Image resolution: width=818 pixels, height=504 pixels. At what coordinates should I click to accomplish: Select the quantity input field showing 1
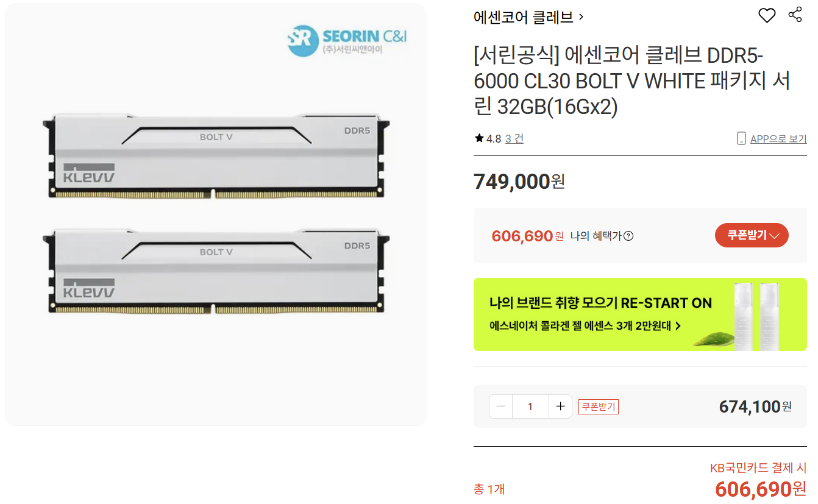tap(530, 406)
